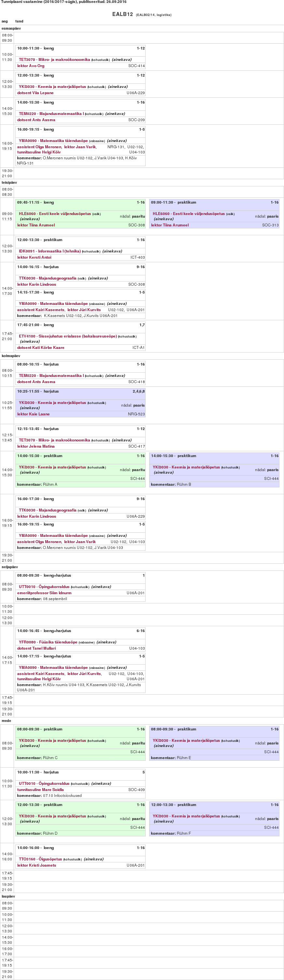The height and width of the screenshot is (980, 284).
Task: Click dotsent Viia Lepane's name
Action: click(35, 93)
